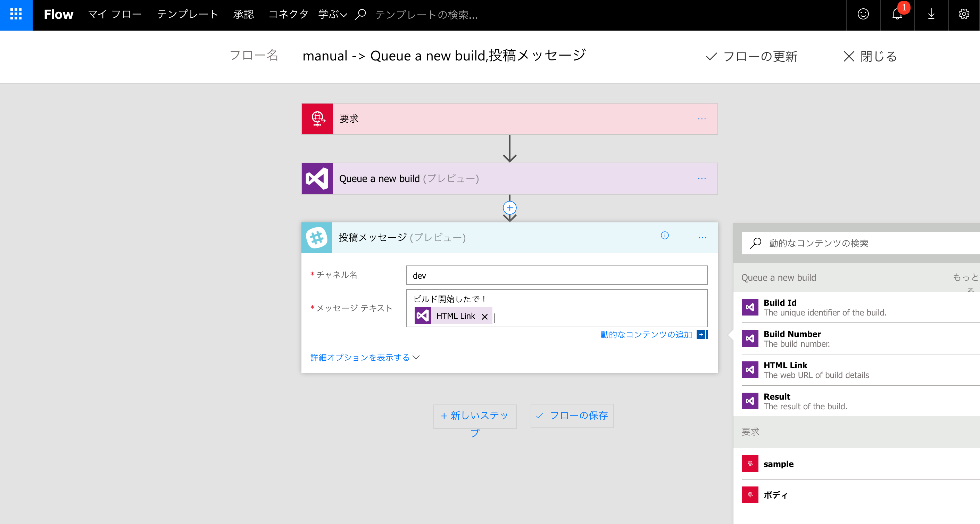Expand the 学ぶ dropdown menu

tap(332, 15)
